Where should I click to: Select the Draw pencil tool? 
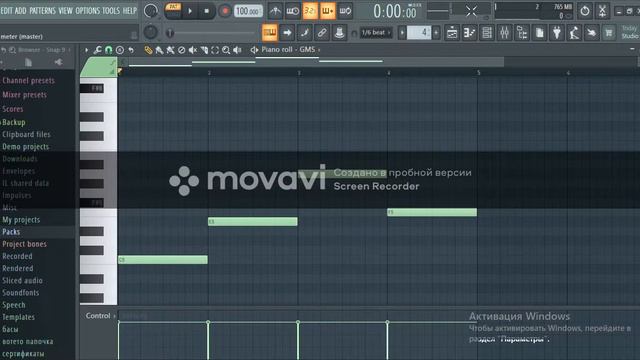(148, 50)
